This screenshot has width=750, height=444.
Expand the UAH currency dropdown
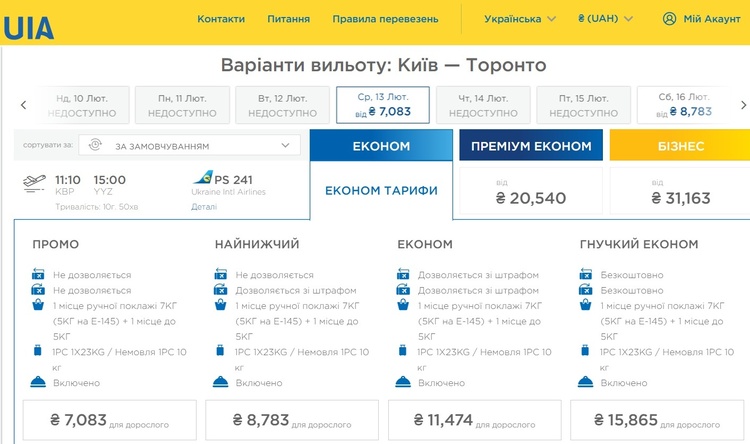pos(605,19)
